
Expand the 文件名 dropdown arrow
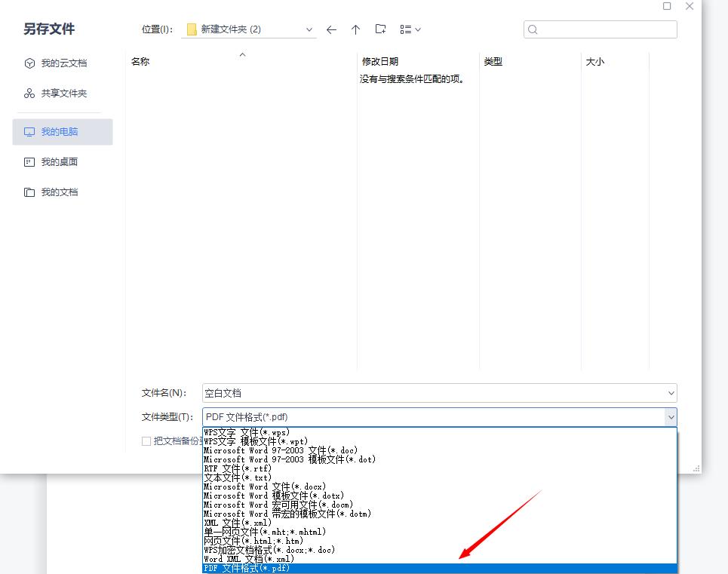[x=670, y=393]
